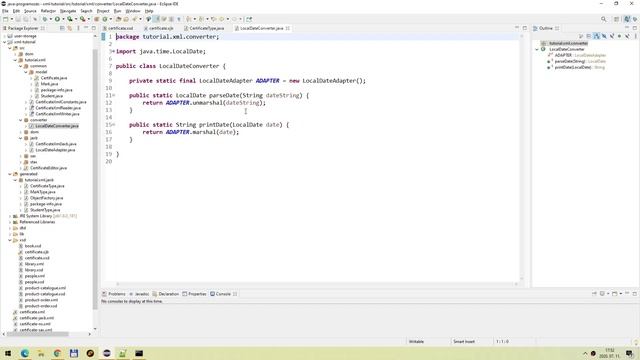Open the Declaration tab
Viewport: 640px width, 360px height.
[166, 294]
